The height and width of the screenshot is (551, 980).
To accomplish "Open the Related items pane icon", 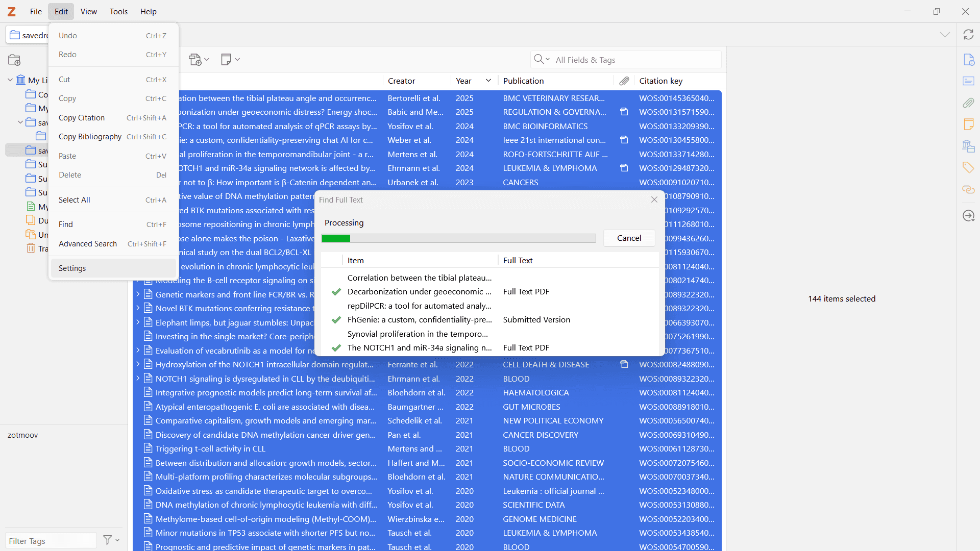I will 968,190.
